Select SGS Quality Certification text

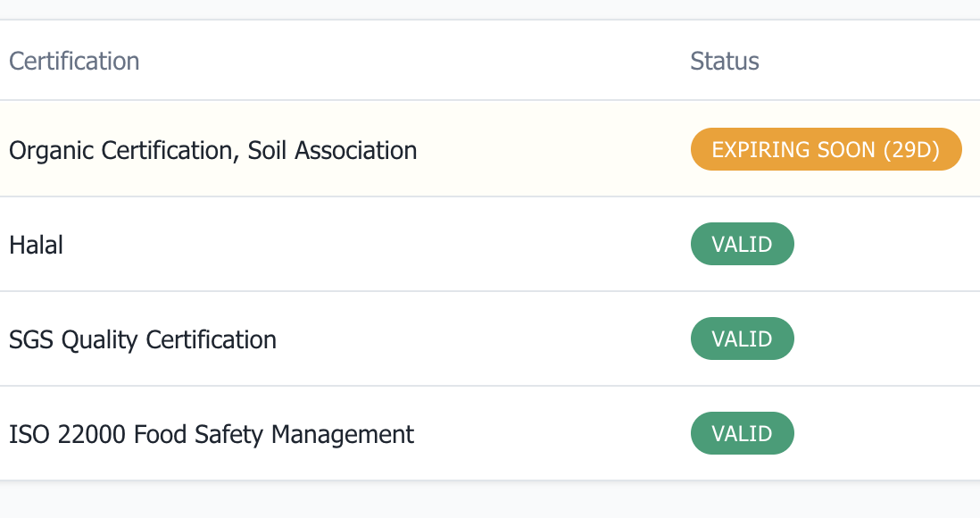point(143,339)
